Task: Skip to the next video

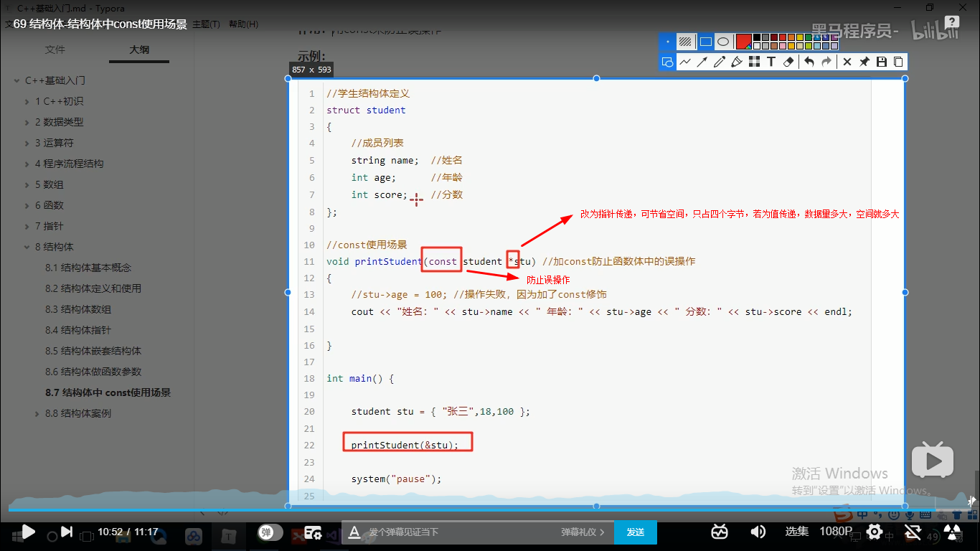Action: (66, 532)
